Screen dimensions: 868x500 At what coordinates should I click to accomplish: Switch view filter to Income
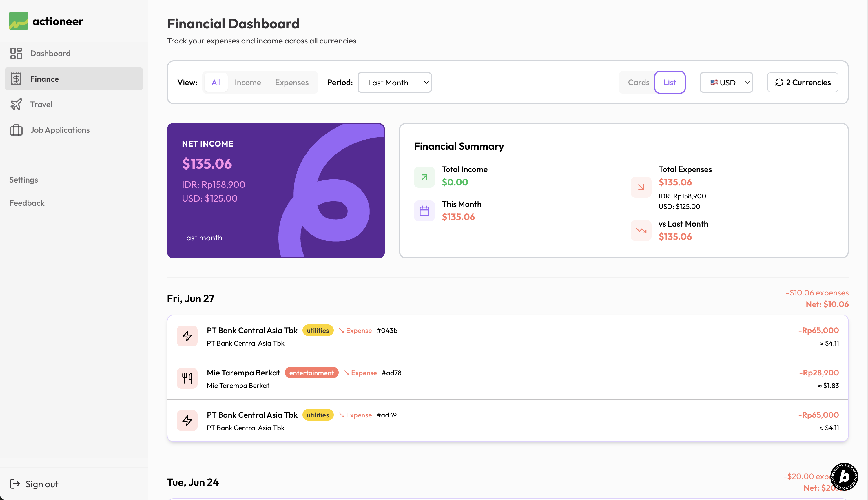coord(247,83)
